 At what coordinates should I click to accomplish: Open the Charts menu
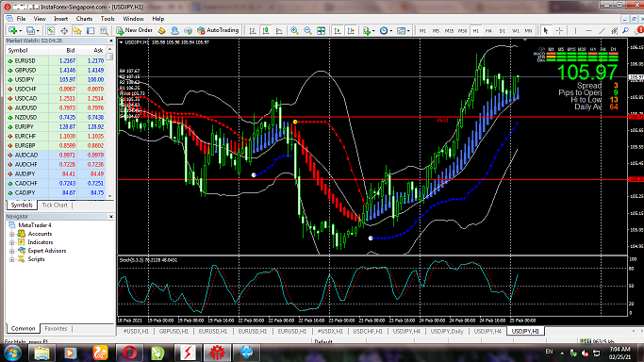(84, 19)
